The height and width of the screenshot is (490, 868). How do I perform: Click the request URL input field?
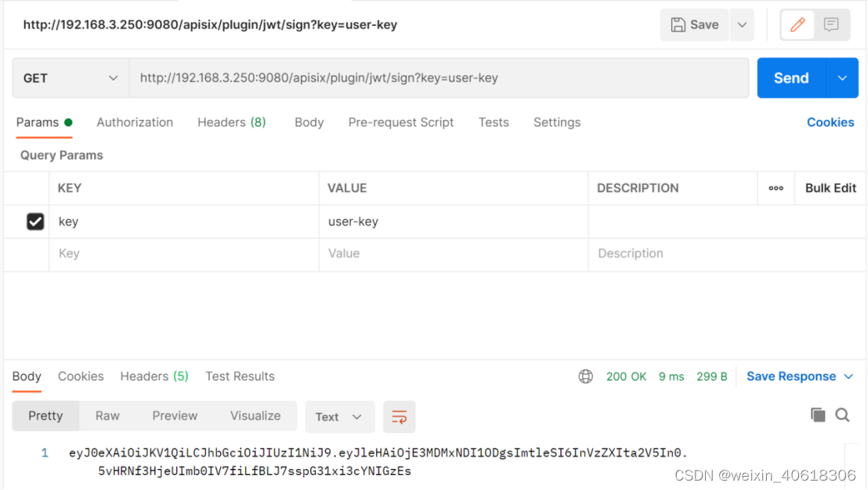click(x=439, y=78)
